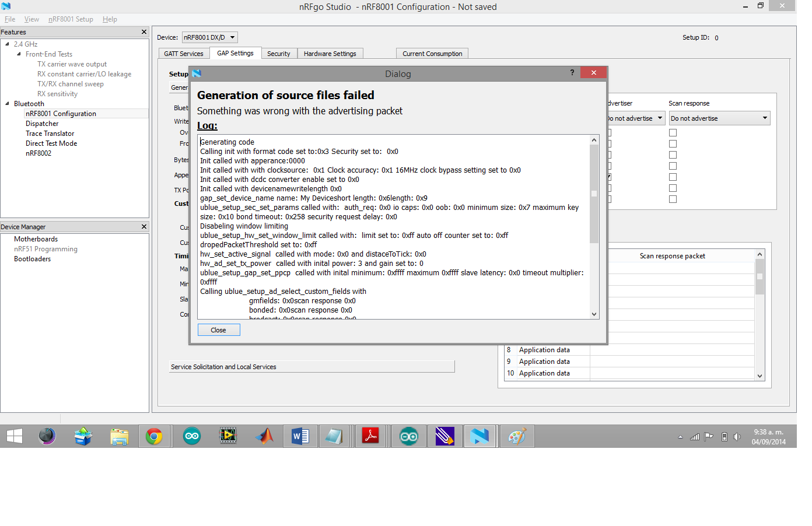Screen dimensions: 812x526
Task: Close the Device Manager panel
Action: [144, 226]
